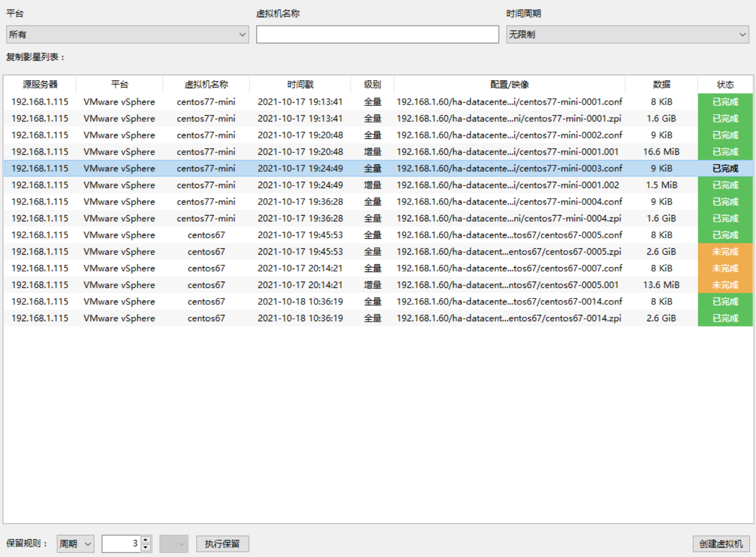Increase retention value with the up arrow
This screenshot has height=557, width=756.
[146, 540]
